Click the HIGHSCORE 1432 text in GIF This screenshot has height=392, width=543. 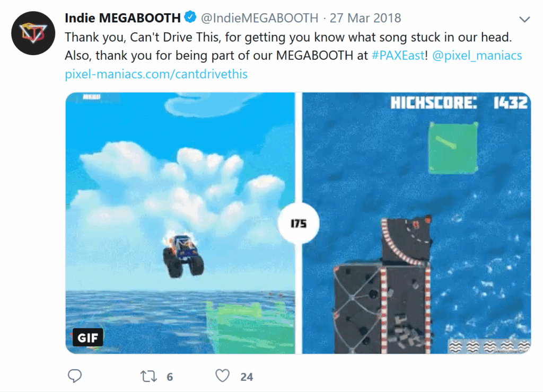[459, 103]
